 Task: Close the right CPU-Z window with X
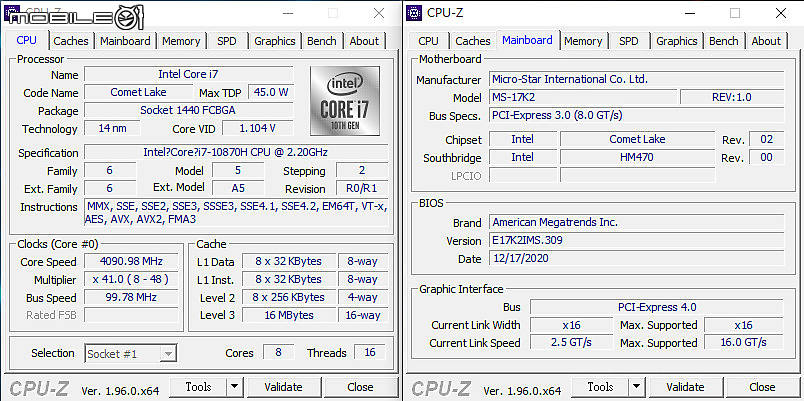coord(780,13)
